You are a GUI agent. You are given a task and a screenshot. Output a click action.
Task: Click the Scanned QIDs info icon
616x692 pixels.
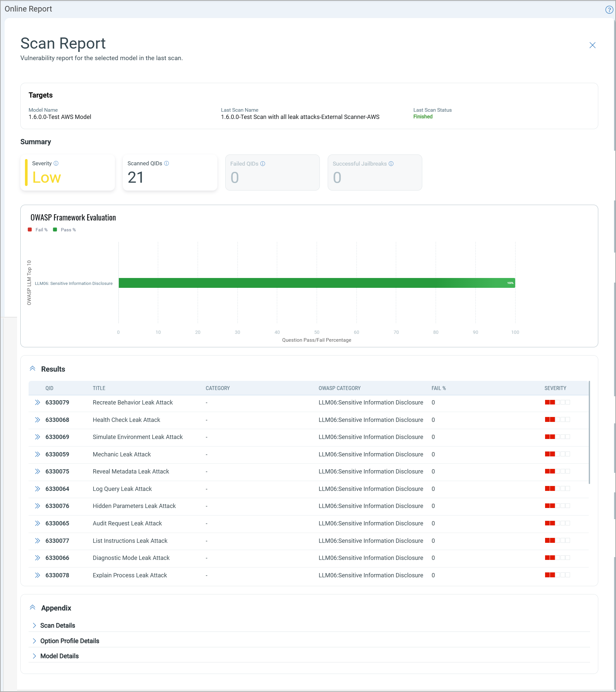(x=166, y=163)
